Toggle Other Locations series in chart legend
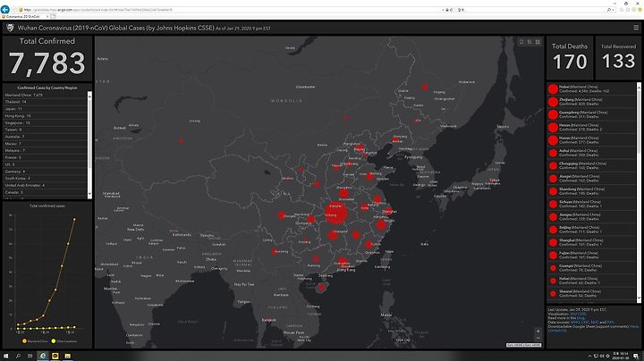 pos(64,341)
